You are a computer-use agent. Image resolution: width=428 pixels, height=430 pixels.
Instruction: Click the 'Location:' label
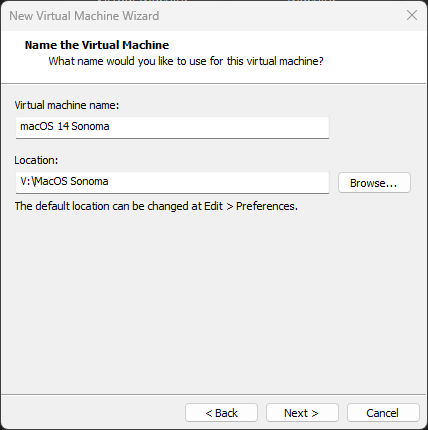tap(36, 160)
